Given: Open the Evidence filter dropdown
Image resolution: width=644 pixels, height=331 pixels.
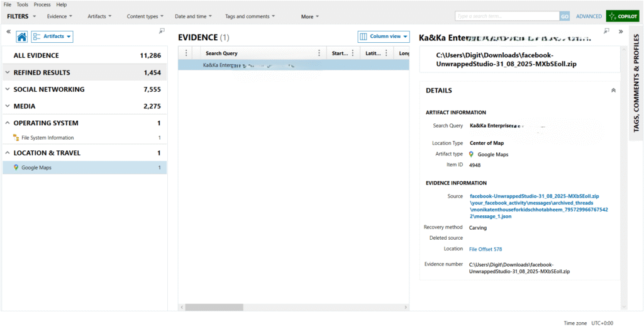Looking at the screenshot, I should [x=60, y=16].
